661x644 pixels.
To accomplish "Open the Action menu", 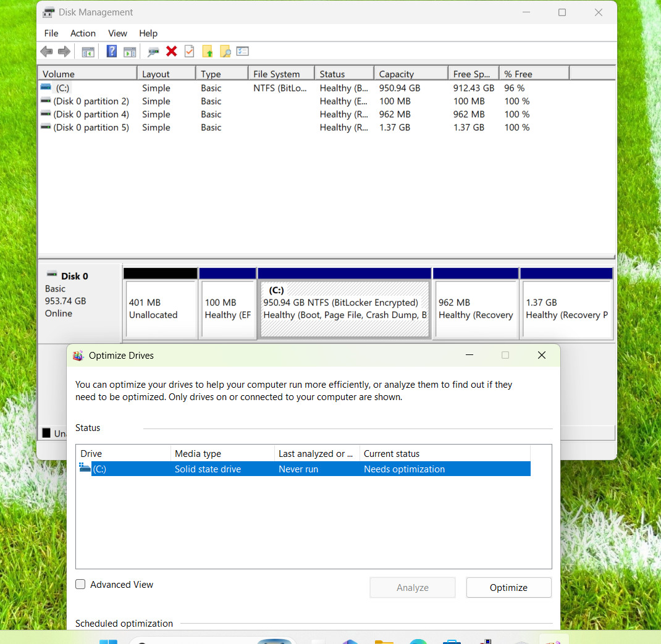I will pos(83,33).
